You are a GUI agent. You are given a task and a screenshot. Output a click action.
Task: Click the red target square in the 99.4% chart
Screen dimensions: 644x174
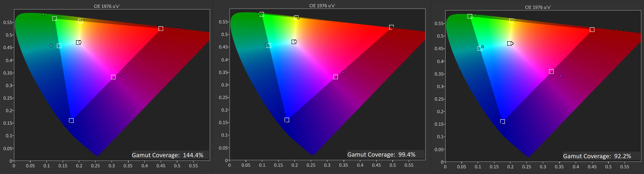(392, 27)
